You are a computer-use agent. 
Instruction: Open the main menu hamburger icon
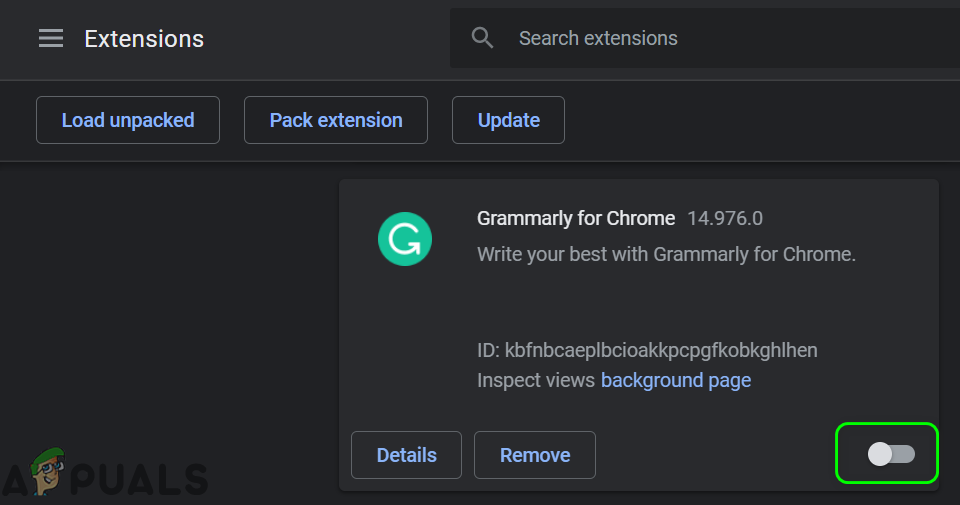point(51,39)
